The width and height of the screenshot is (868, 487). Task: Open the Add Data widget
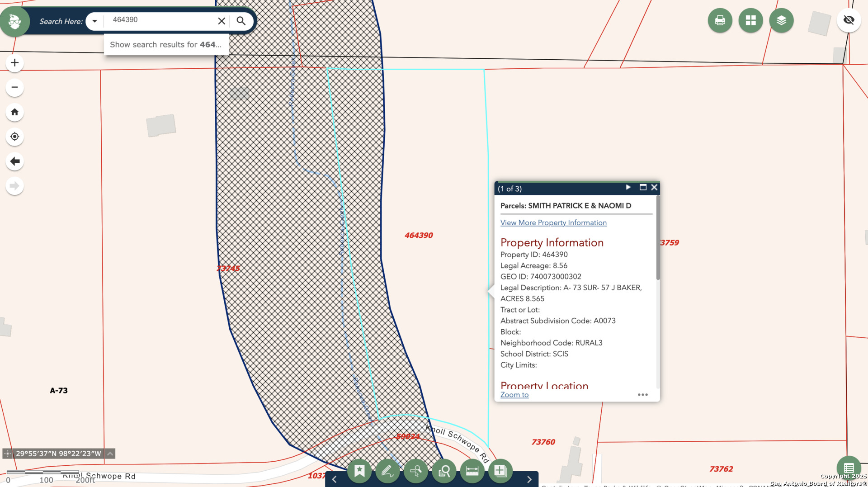500,471
